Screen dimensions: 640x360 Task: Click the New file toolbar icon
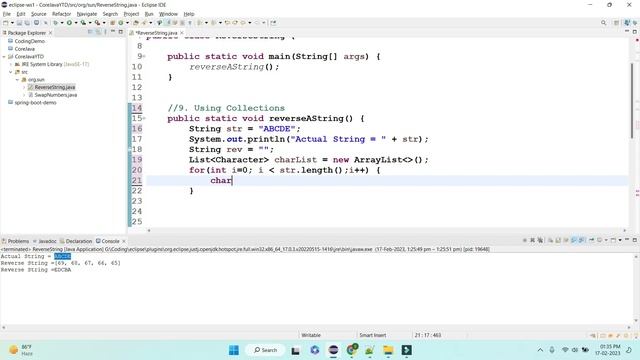6,23
